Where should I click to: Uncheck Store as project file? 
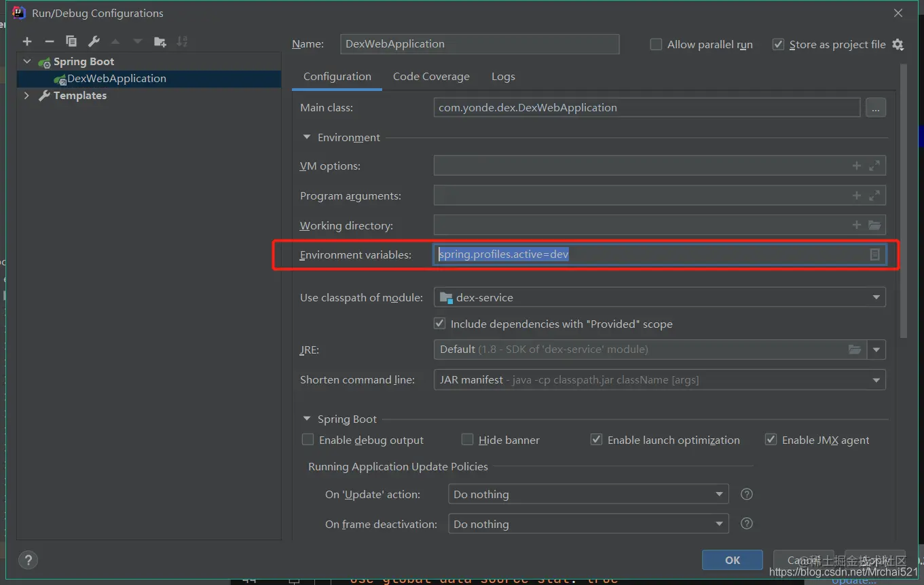point(778,44)
